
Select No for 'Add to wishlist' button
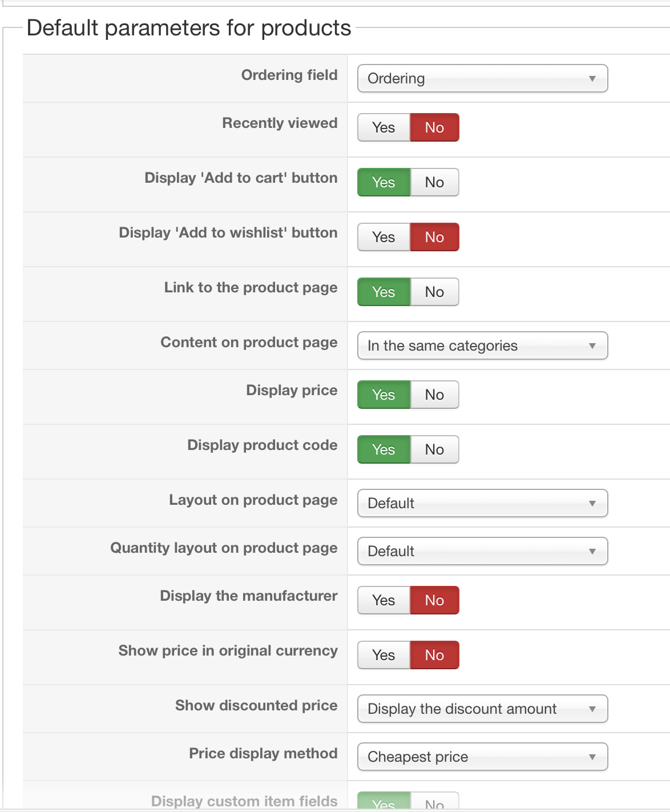click(434, 237)
